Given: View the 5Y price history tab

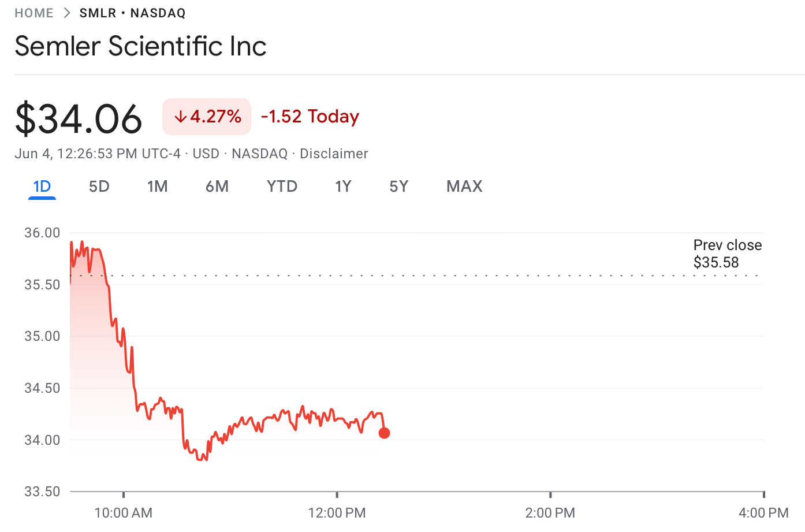Looking at the screenshot, I should (398, 187).
